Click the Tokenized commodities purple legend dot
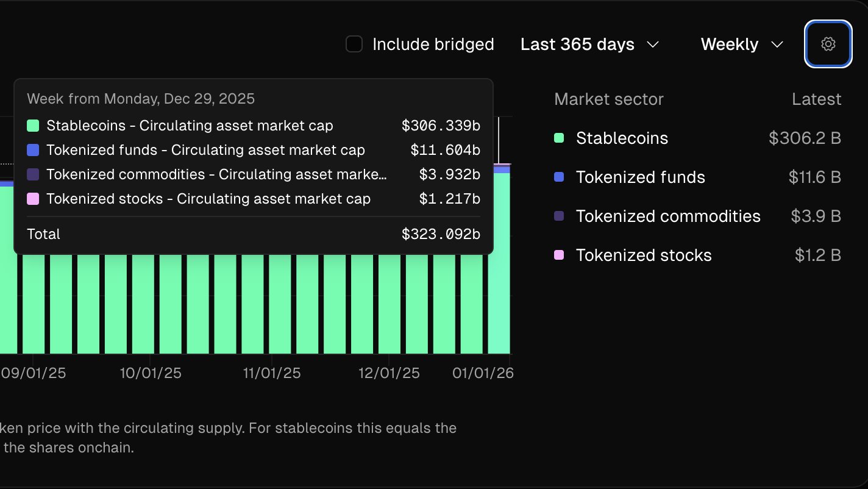The height and width of the screenshot is (489, 868). [559, 216]
